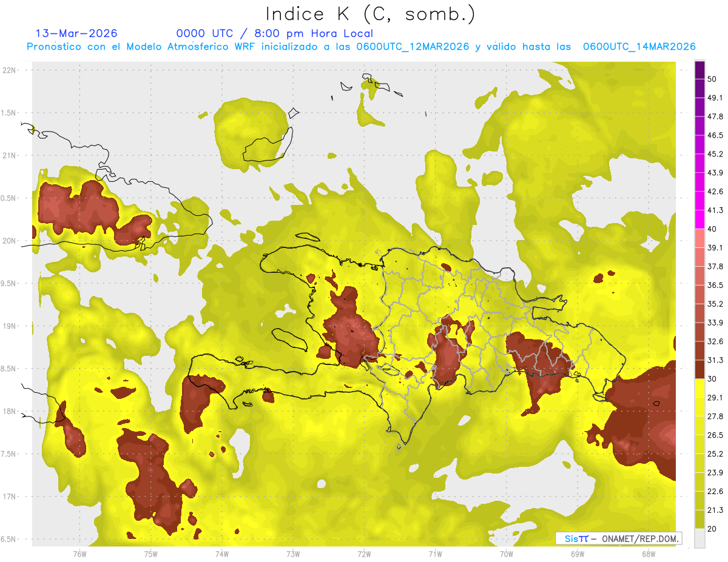Click the "37.8" colorbar label
The height and width of the screenshot is (562, 728).
(x=715, y=267)
